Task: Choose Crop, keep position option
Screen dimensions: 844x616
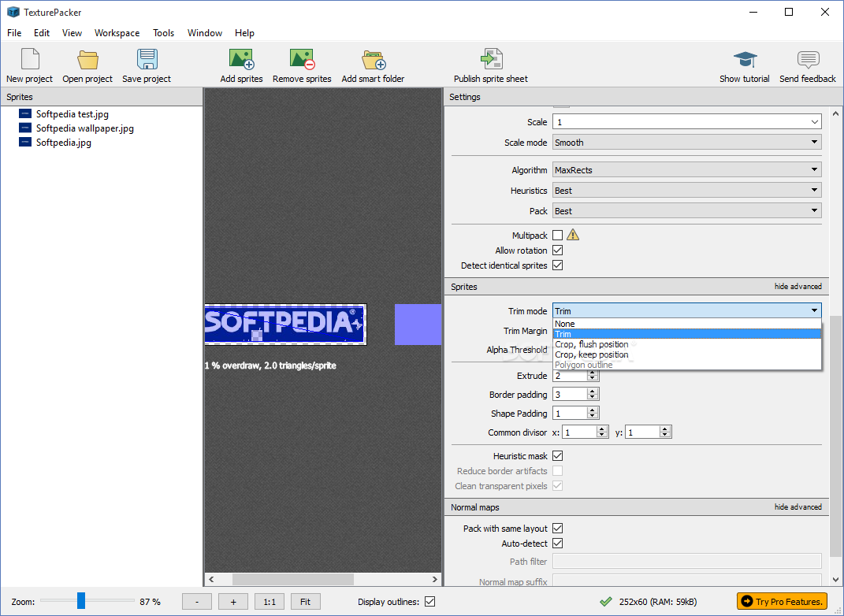Action: click(687, 354)
